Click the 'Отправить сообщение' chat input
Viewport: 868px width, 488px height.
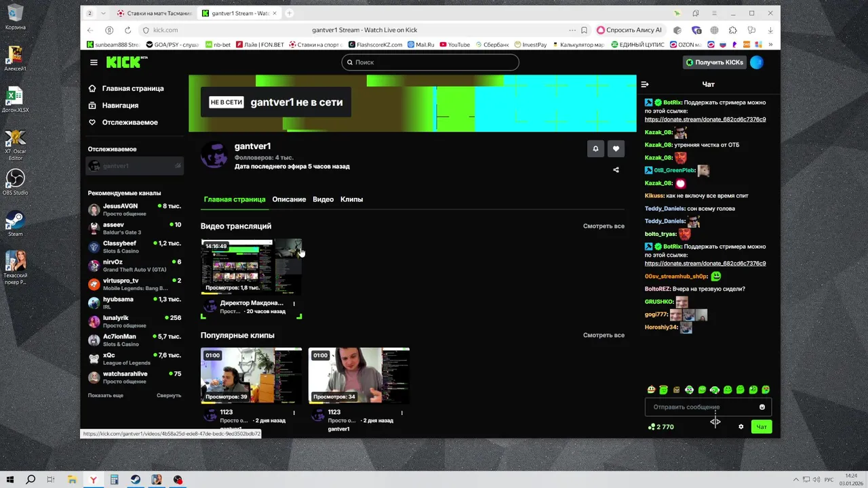tap(708, 407)
